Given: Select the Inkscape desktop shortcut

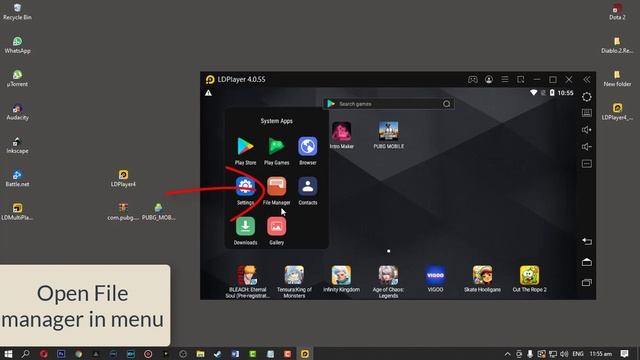Looking at the screenshot, I should [17, 145].
